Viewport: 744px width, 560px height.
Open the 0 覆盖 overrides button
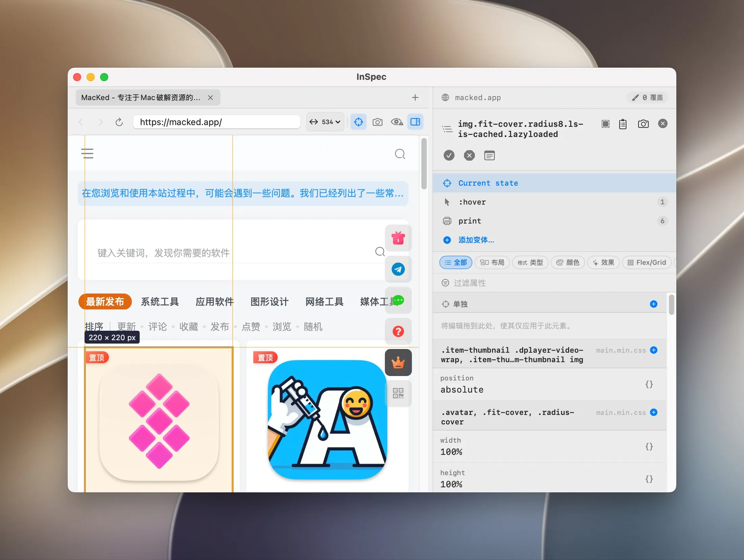(647, 97)
